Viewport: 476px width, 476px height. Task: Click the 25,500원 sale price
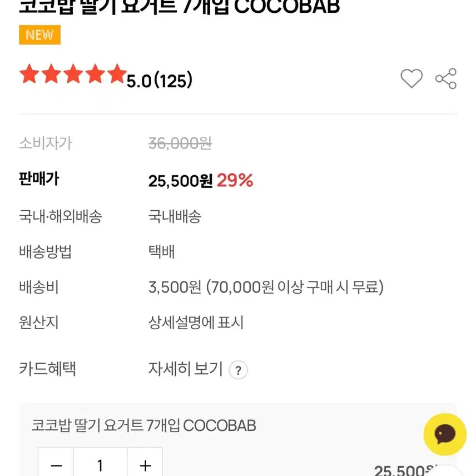pos(180,181)
